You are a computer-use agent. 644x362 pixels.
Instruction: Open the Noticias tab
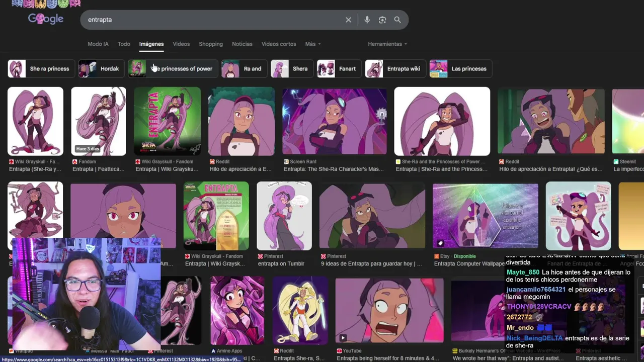click(242, 44)
